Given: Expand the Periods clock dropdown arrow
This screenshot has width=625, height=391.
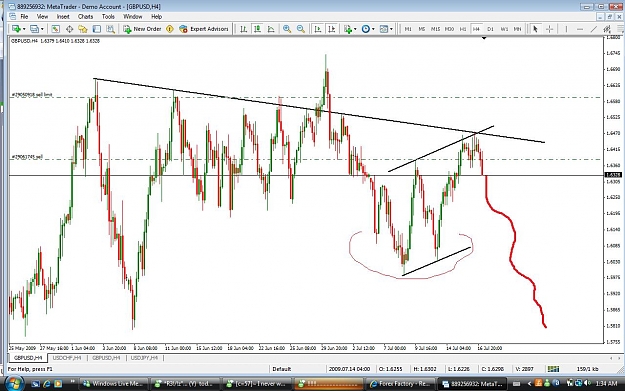Looking at the screenshot, I should pyautogui.click(x=373, y=29).
